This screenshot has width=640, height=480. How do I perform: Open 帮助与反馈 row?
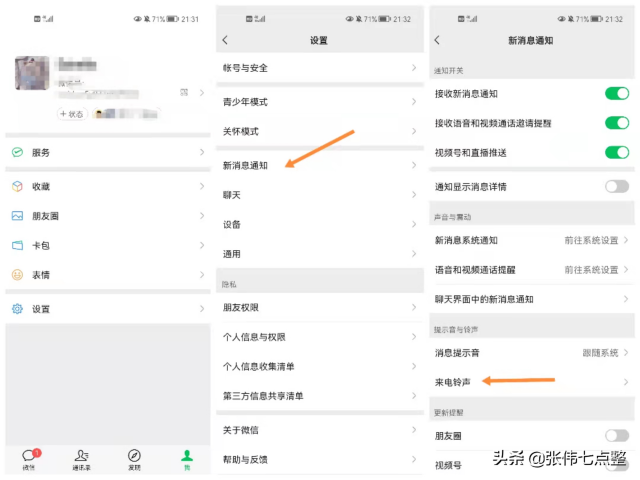320,460
